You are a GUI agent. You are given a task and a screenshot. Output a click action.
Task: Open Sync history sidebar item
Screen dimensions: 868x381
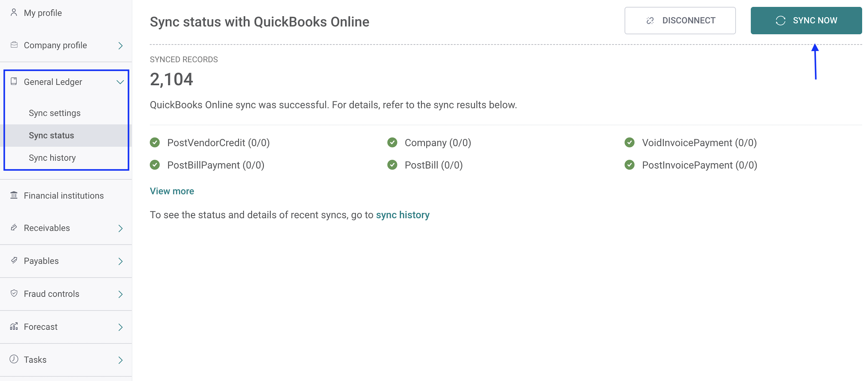pyautogui.click(x=52, y=158)
